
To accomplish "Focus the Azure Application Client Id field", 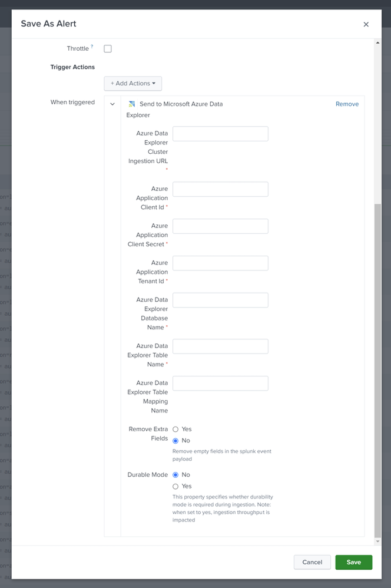I will click(x=220, y=189).
